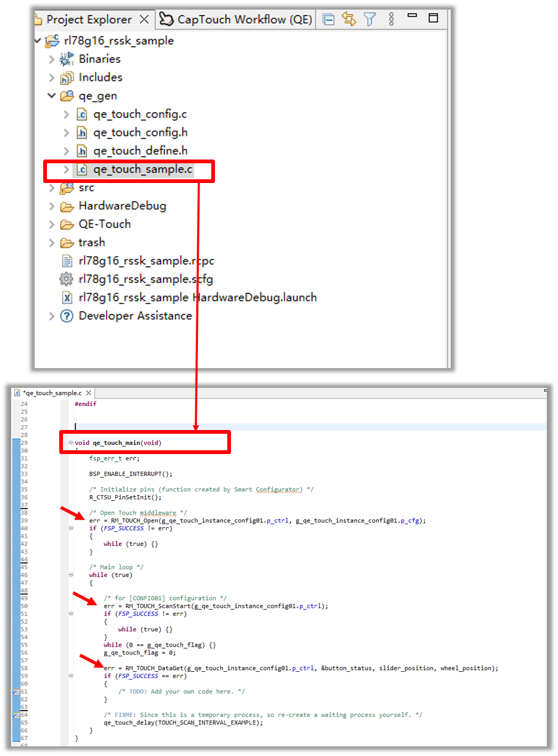Open the View Menu three-dots icon
The height and width of the screenshot is (756, 558).
point(391,20)
